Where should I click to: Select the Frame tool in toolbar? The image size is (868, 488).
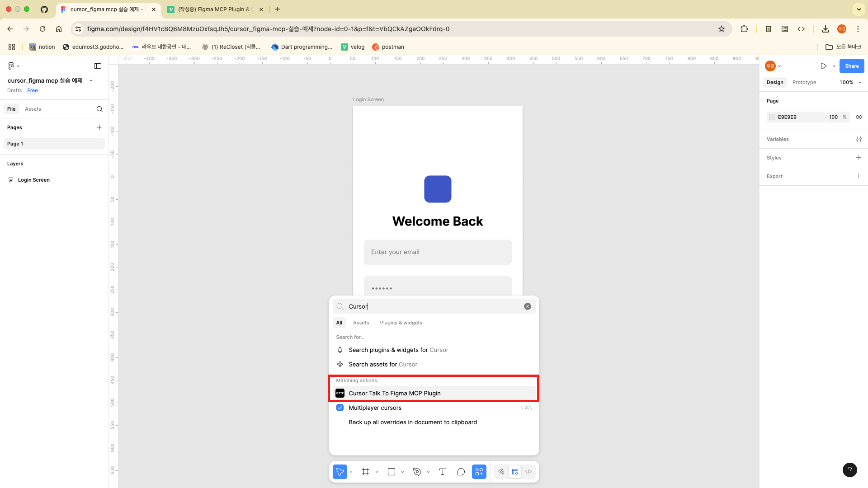pos(365,472)
